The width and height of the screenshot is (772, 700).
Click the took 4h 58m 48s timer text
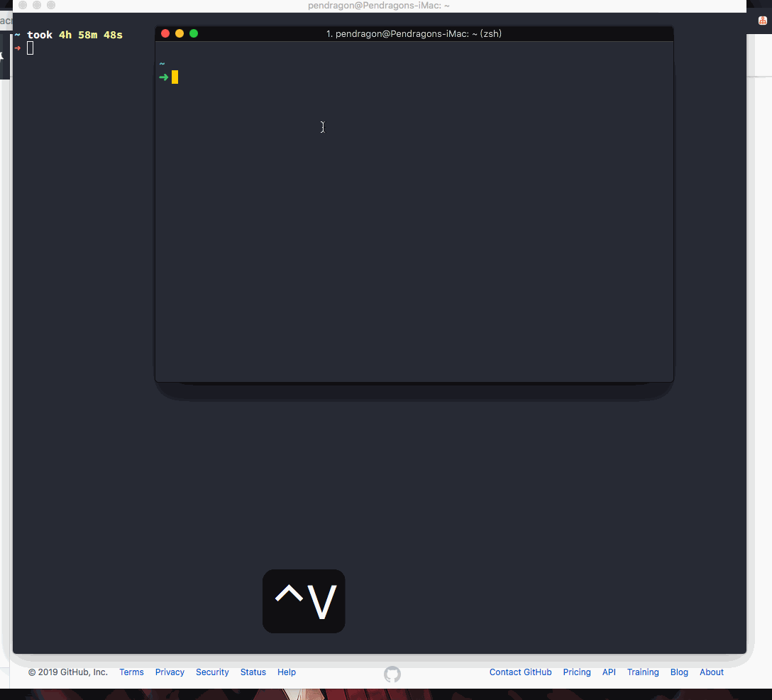tap(75, 34)
